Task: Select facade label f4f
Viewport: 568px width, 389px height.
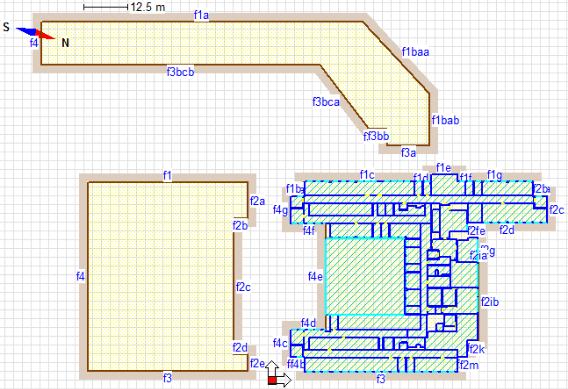Action: (308, 230)
